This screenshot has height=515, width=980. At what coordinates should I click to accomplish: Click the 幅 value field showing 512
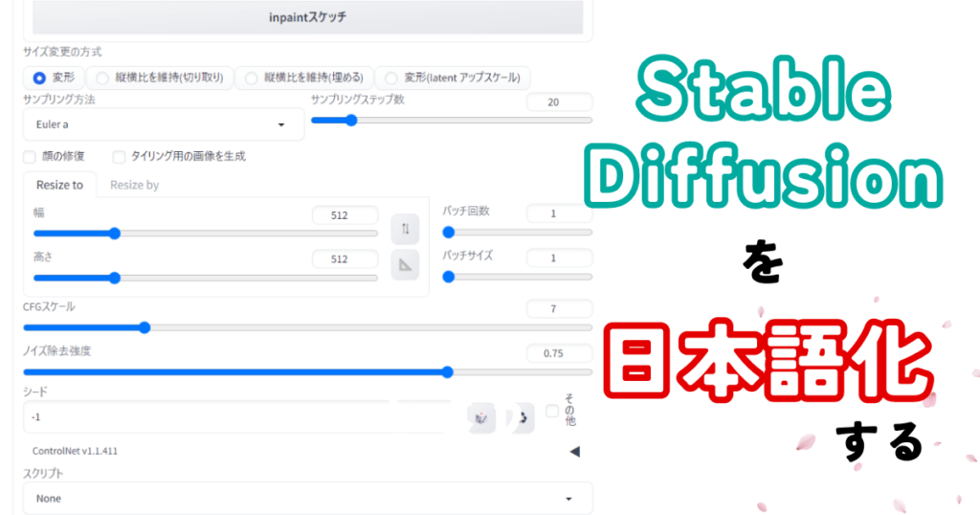pyautogui.click(x=345, y=215)
